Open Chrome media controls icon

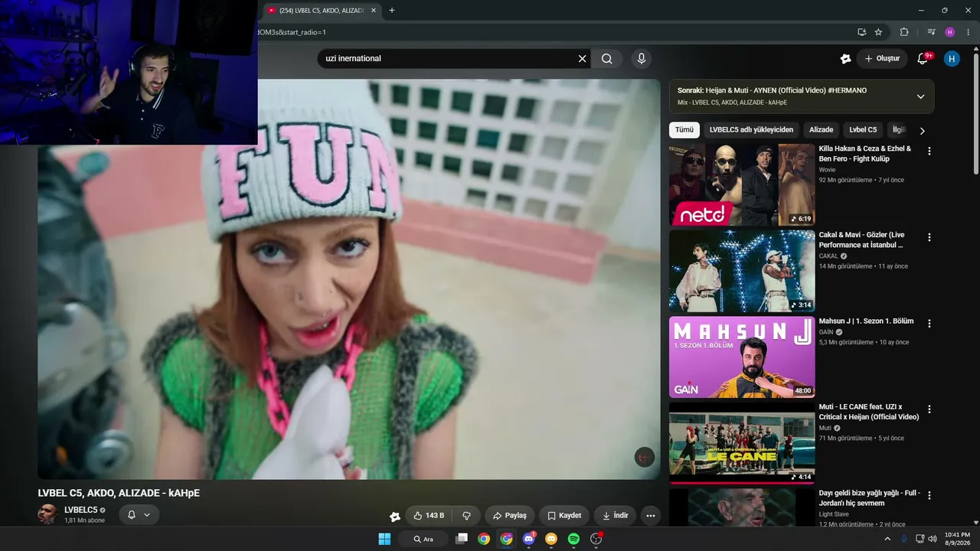point(931,32)
